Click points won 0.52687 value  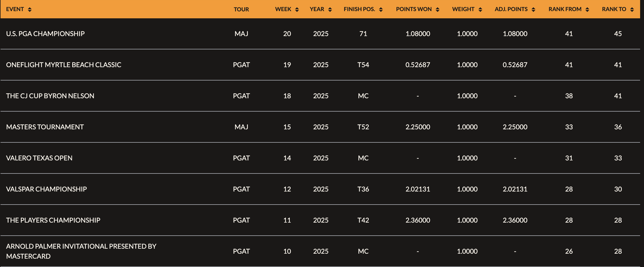(x=418, y=65)
